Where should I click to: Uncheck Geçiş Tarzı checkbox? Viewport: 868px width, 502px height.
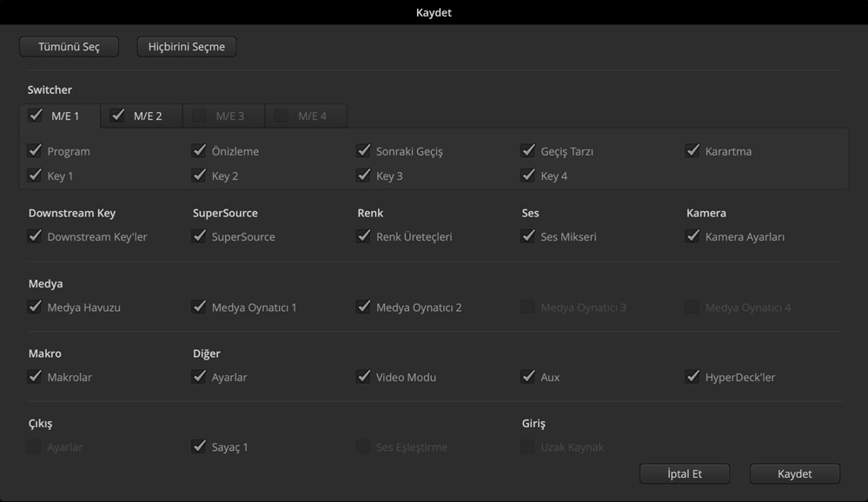pos(527,151)
